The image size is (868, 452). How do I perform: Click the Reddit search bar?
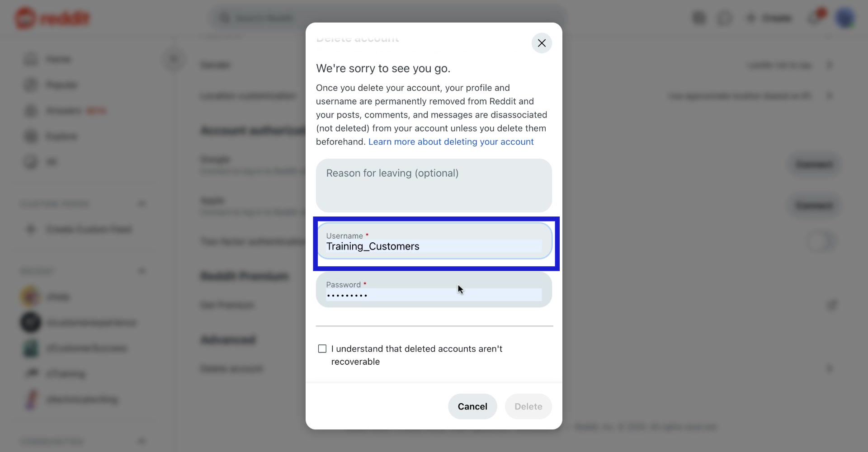(x=389, y=18)
